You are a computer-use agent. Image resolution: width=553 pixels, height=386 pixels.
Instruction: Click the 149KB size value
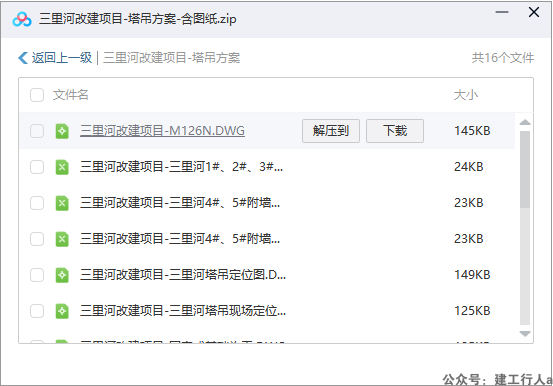point(472,275)
